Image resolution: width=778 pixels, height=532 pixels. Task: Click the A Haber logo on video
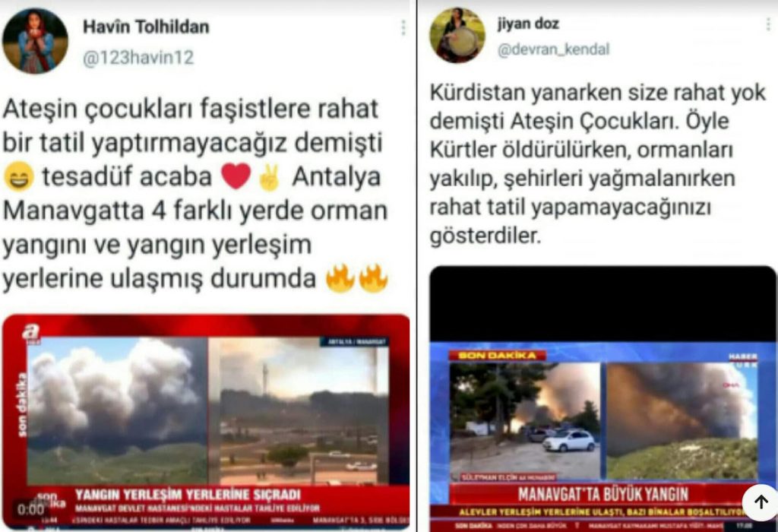(x=30, y=334)
